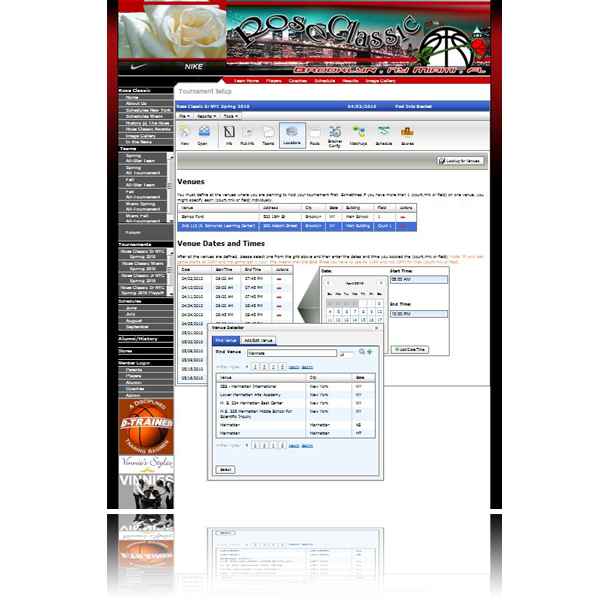
Task: Click the green plus add venue icon
Action: (x=369, y=352)
